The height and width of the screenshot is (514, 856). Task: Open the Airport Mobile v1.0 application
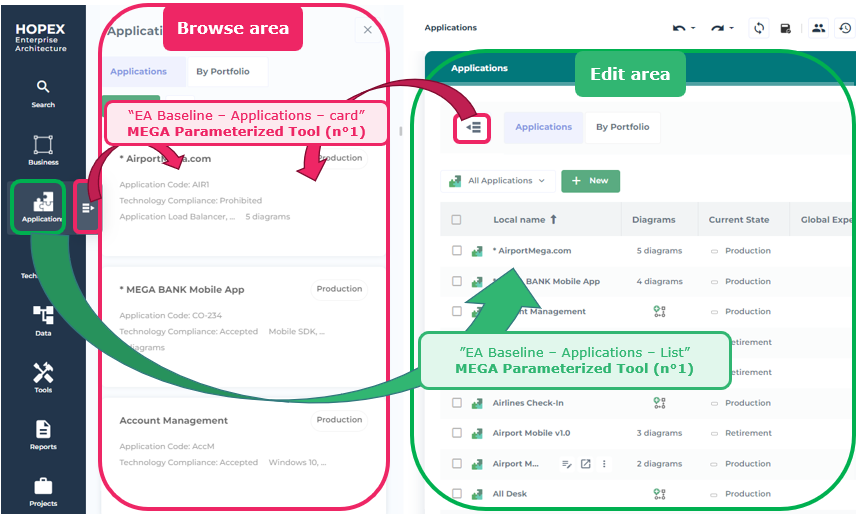point(531,433)
